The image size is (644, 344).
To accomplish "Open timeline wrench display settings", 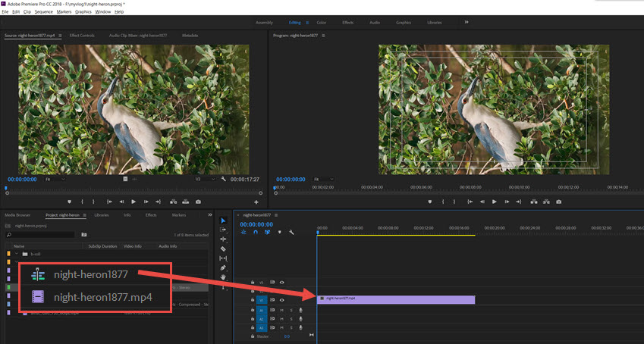I will coord(291,233).
